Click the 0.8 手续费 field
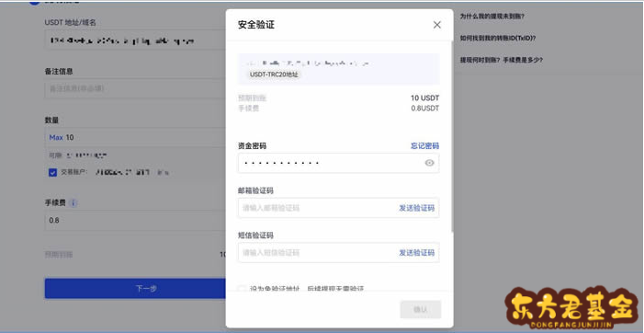644x333 pixels. [x=135, y=221]
